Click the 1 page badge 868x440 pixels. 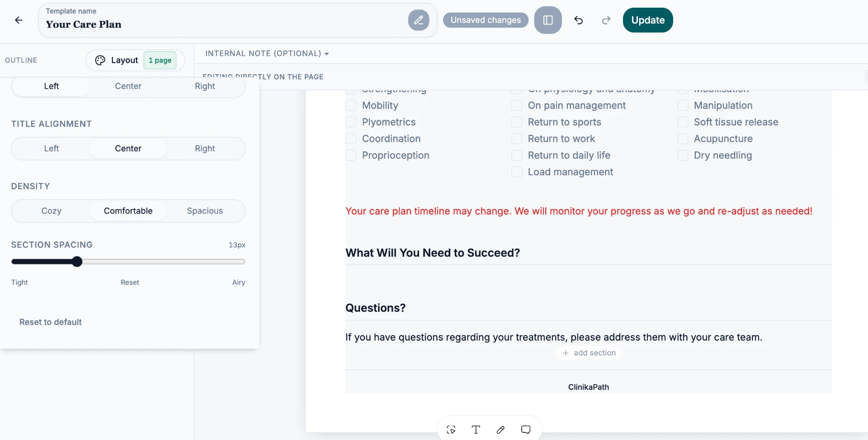pos(160,60)
